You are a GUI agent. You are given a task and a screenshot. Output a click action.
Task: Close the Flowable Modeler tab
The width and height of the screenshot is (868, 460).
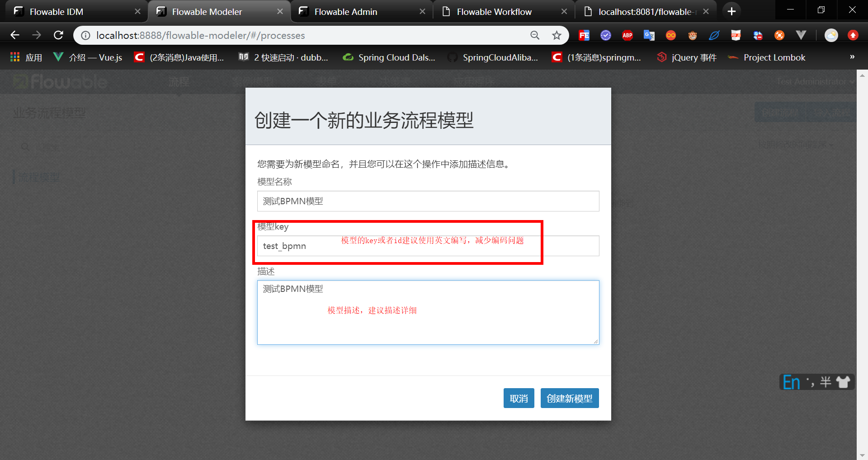280,11
